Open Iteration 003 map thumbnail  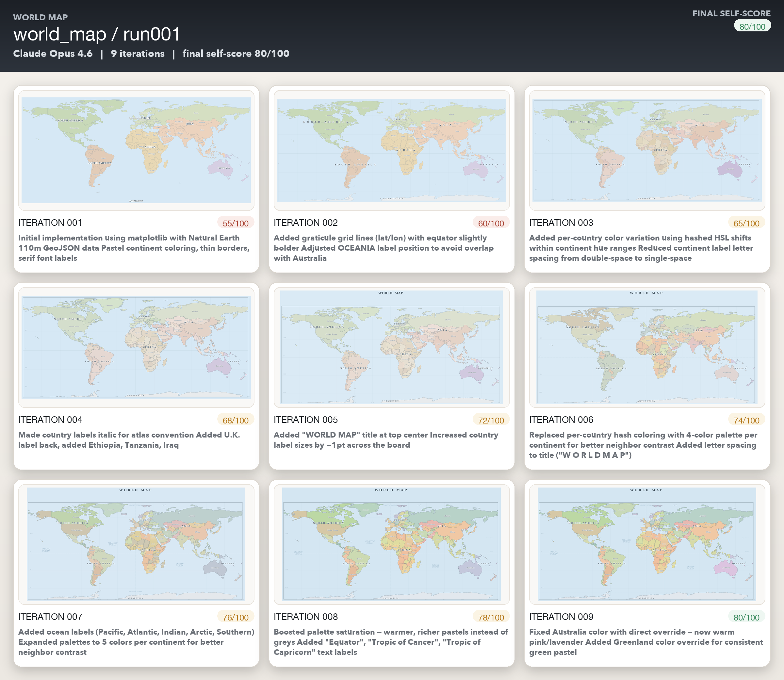tap(647, 150)
